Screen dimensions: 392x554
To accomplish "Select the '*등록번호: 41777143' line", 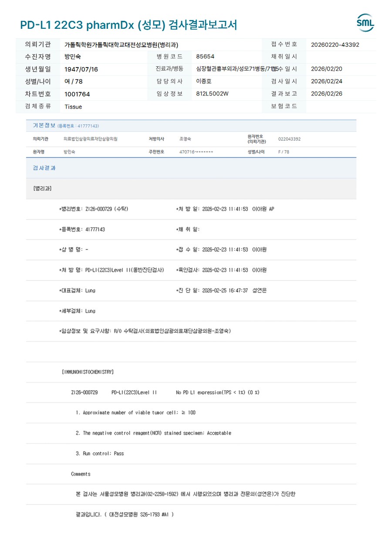I will (x=82, y=229).
